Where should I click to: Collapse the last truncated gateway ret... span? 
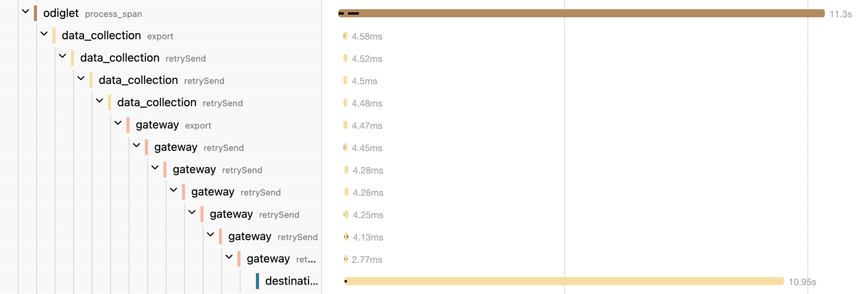click(229, 257)
